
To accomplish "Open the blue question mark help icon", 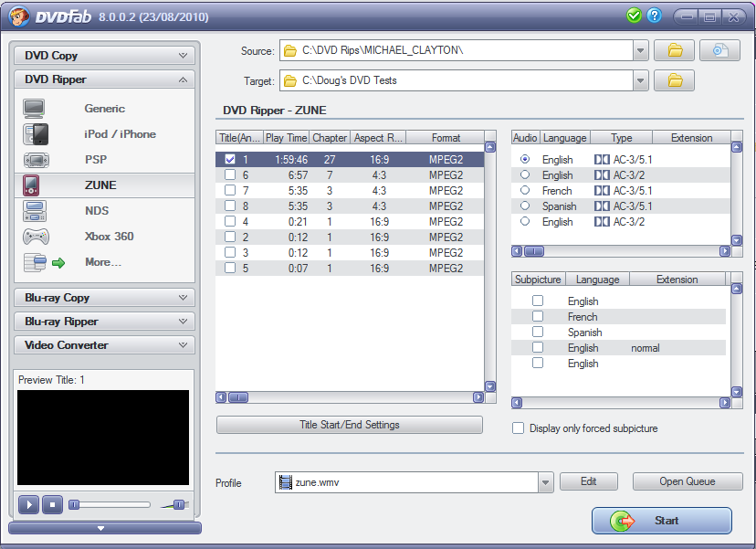I will point(655,16).
